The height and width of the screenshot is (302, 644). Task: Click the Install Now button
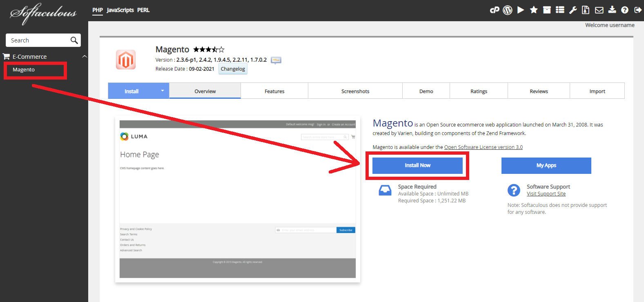[417, 165]
